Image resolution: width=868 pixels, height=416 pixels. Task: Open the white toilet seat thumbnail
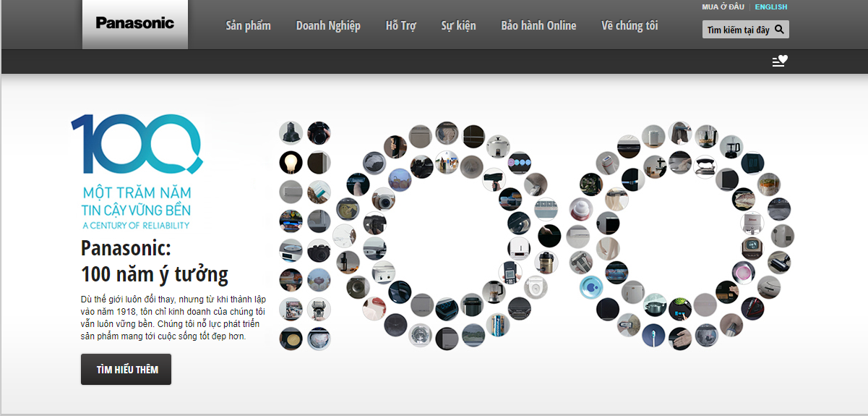536,287
